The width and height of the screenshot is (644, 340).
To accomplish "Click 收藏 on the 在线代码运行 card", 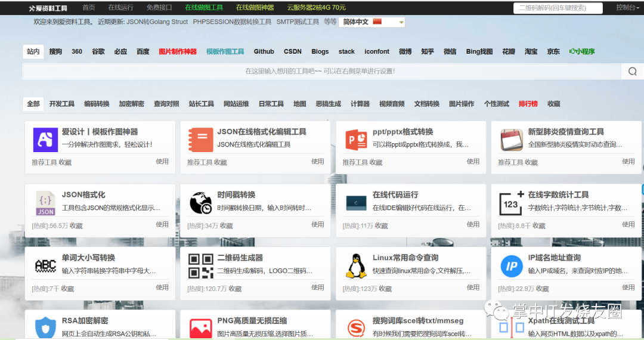I will click(381, 226).
